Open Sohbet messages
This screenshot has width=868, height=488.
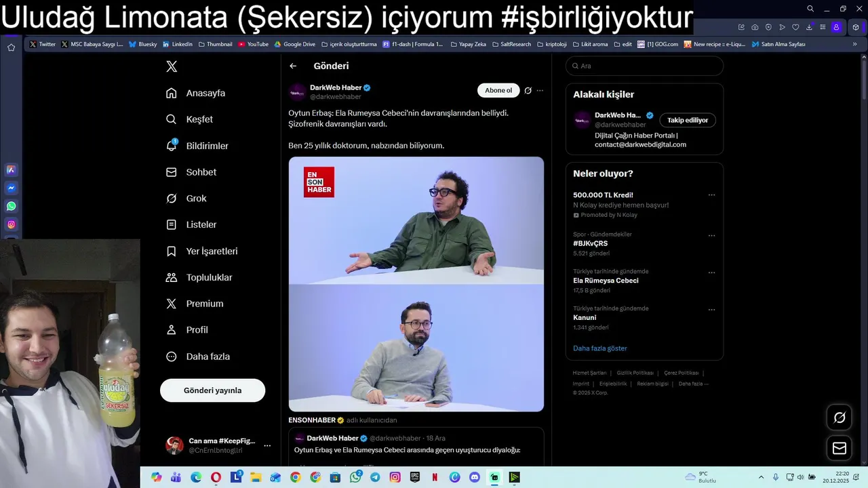coord(191,172)
